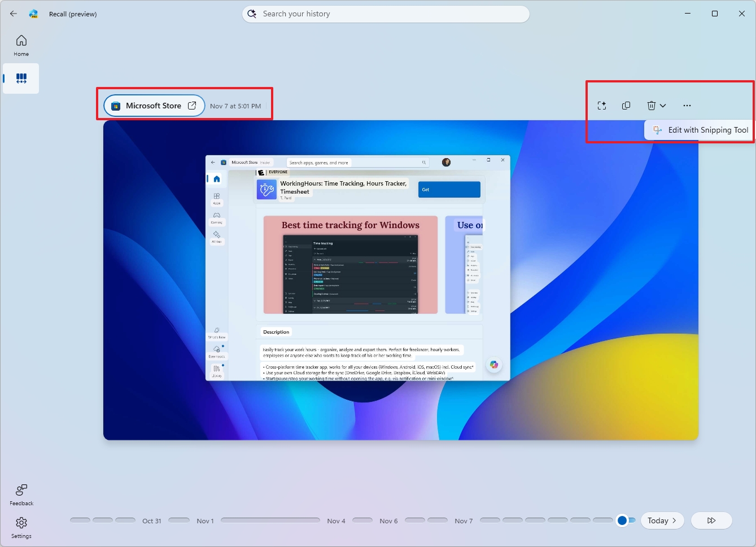Select the timeline view in the sidebar
The image size is (756, 547).
[21, 78]
